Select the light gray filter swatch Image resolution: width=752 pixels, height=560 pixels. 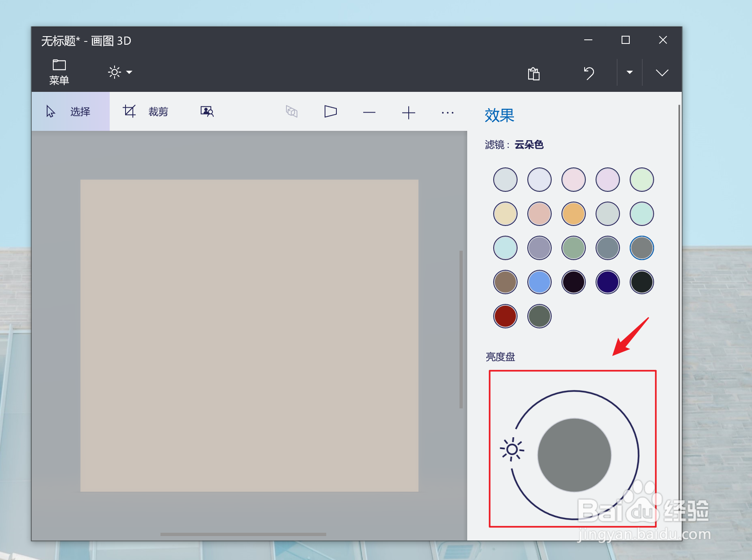click(505, 180)
